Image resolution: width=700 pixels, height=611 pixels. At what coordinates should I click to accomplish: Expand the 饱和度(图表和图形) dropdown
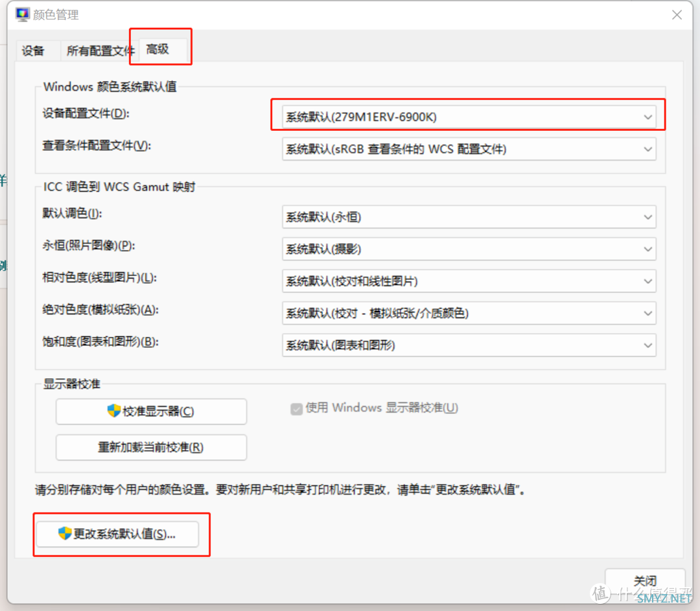point(469,345)
